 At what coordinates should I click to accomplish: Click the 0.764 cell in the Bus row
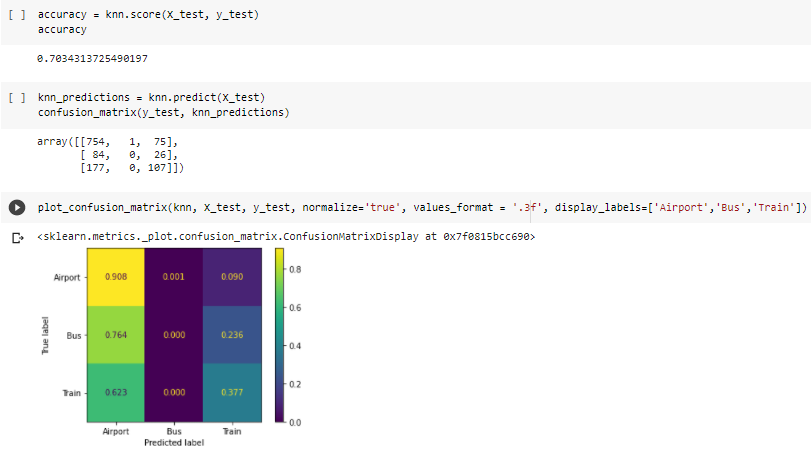(115, 335)
